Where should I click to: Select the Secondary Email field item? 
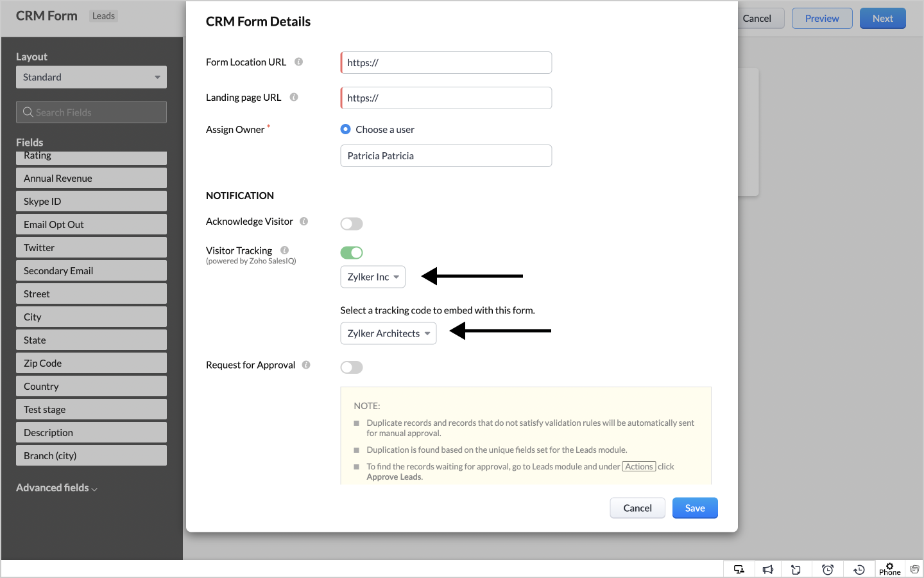(x=91, y=271)
